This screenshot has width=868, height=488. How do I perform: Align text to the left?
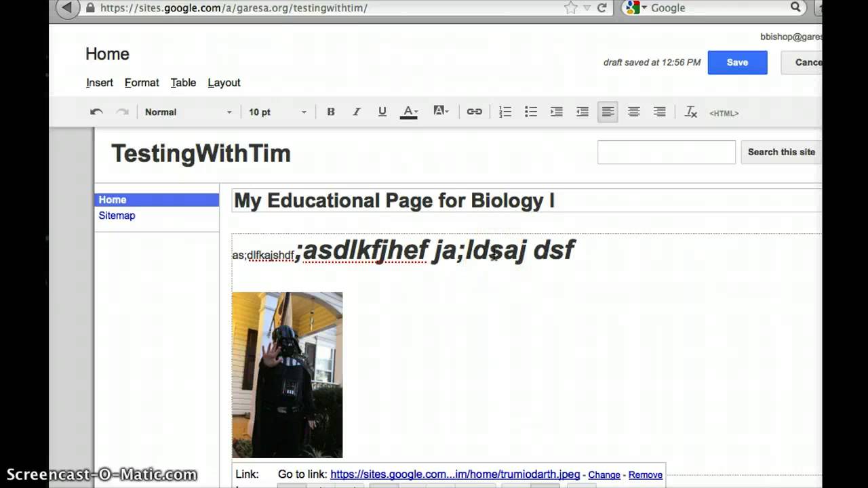[608, 112]
